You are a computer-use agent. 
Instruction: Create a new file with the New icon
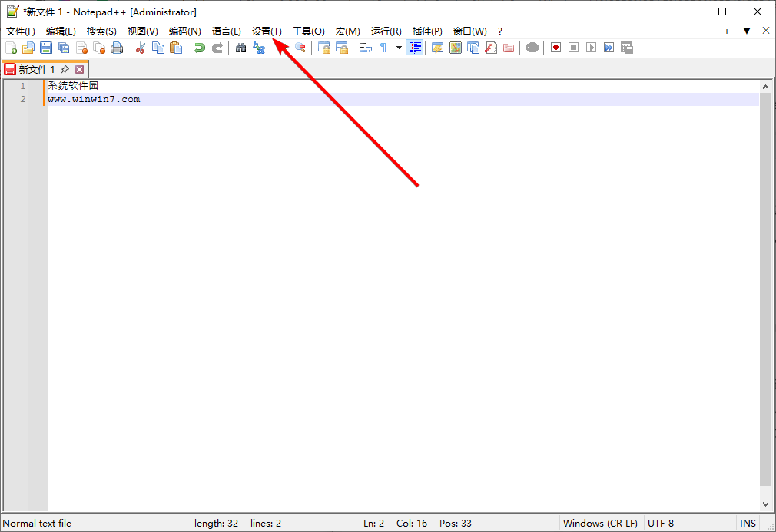11,48
